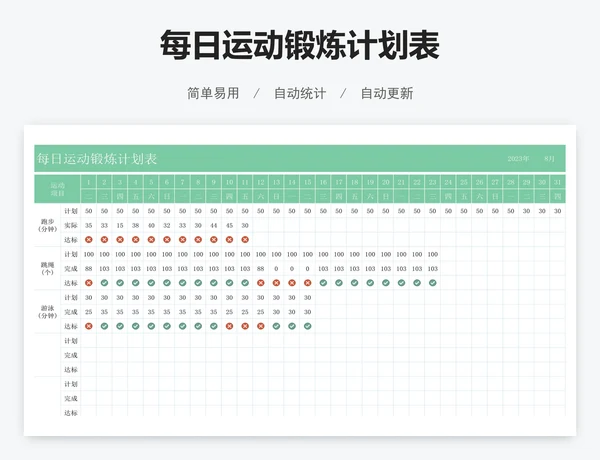Select the 运动项目 header cell
Image resolution: width=600 pixels, height=460 pixels.
[57, 189]
